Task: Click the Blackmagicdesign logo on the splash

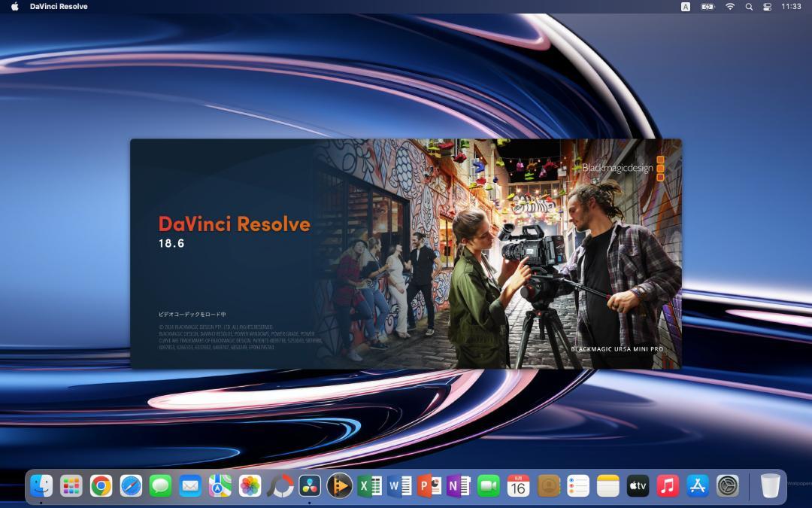Action: (x=623, y=168)
